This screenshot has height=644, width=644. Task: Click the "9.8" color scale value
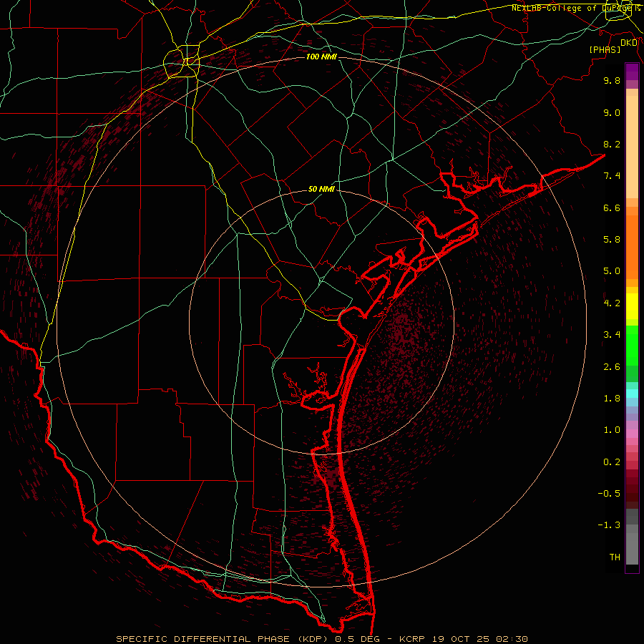(612, 80)
